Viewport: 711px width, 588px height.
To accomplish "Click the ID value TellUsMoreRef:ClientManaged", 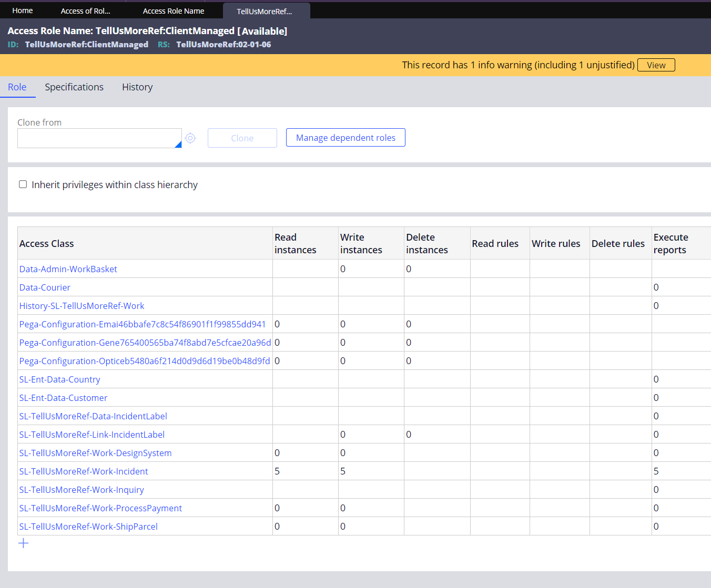I will pyautogui.click(x=87, y=45).
